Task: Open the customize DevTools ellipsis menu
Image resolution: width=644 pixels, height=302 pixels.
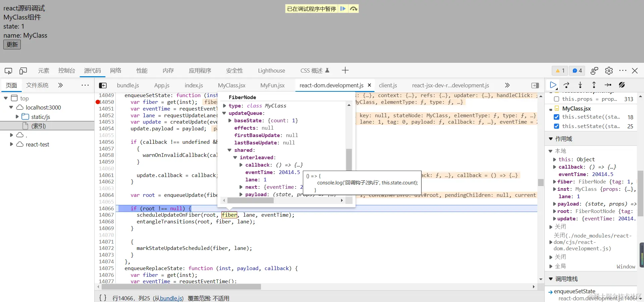Action: point(623,71)
